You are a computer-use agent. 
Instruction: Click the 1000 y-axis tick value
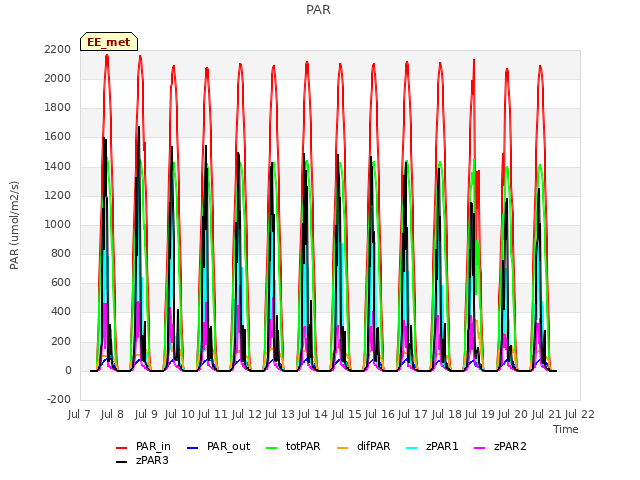point(58,224)
